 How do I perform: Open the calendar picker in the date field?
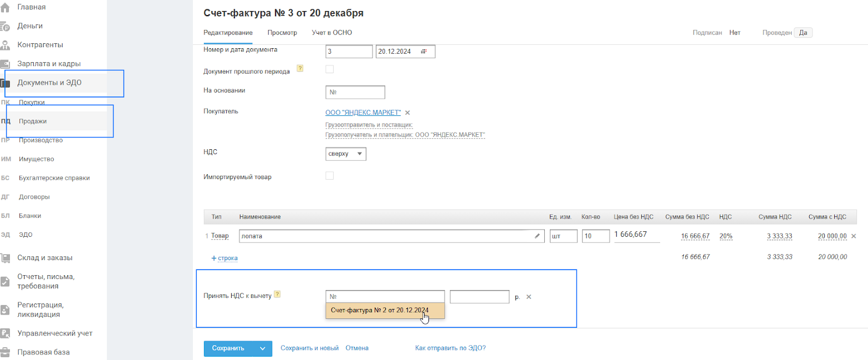click(x=424, y=51)
